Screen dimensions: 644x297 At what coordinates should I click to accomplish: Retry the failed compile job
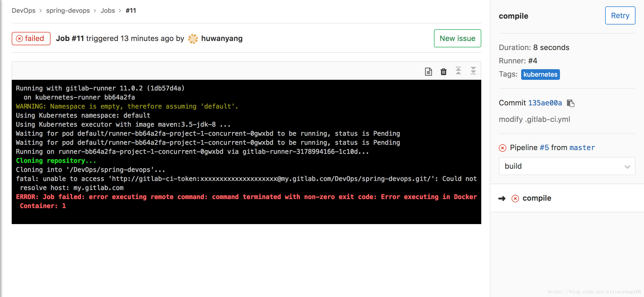tap(620, 15)
